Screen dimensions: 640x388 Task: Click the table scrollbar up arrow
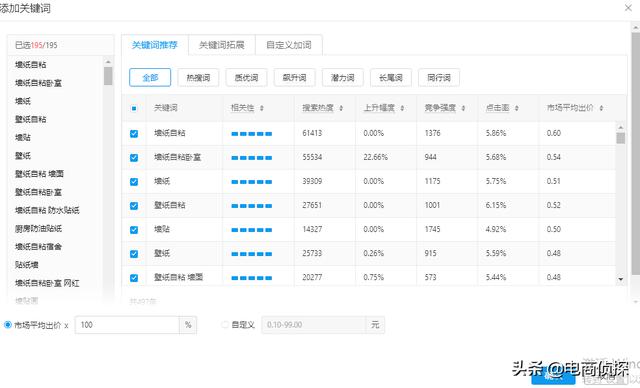[620, 127]
